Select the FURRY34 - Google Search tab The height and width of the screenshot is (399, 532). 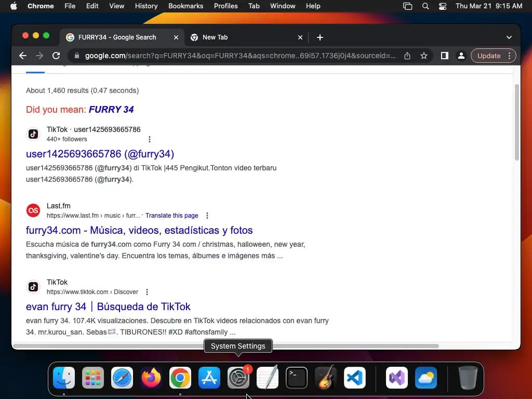(122, 37)
